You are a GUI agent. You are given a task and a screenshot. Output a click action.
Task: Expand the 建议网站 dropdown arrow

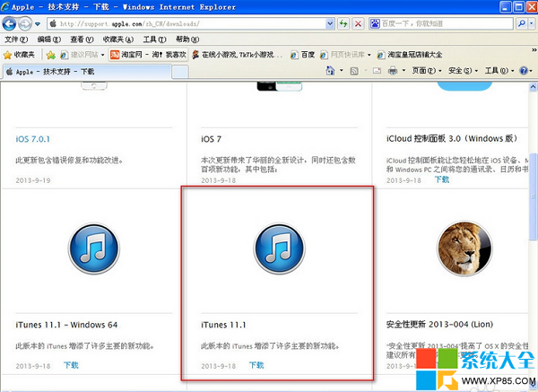(102, 55)
